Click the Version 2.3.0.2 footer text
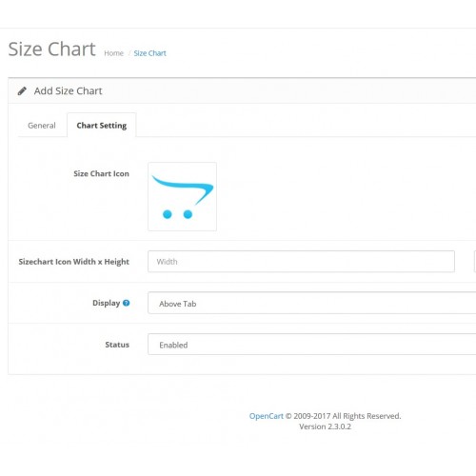 tap(325, 426)
